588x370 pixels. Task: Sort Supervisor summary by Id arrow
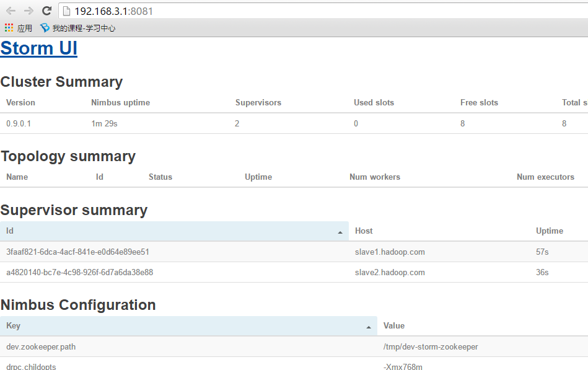340,232
